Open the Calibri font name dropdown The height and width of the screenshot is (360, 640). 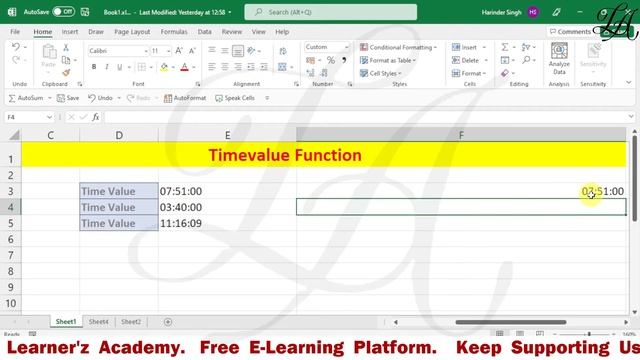pyautogui.click(x=146, y=51)
